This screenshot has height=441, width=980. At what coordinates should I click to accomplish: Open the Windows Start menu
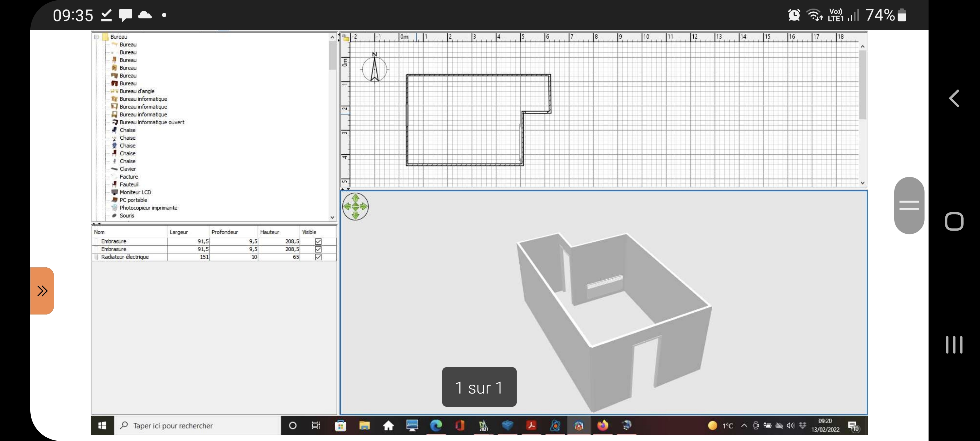102,425
